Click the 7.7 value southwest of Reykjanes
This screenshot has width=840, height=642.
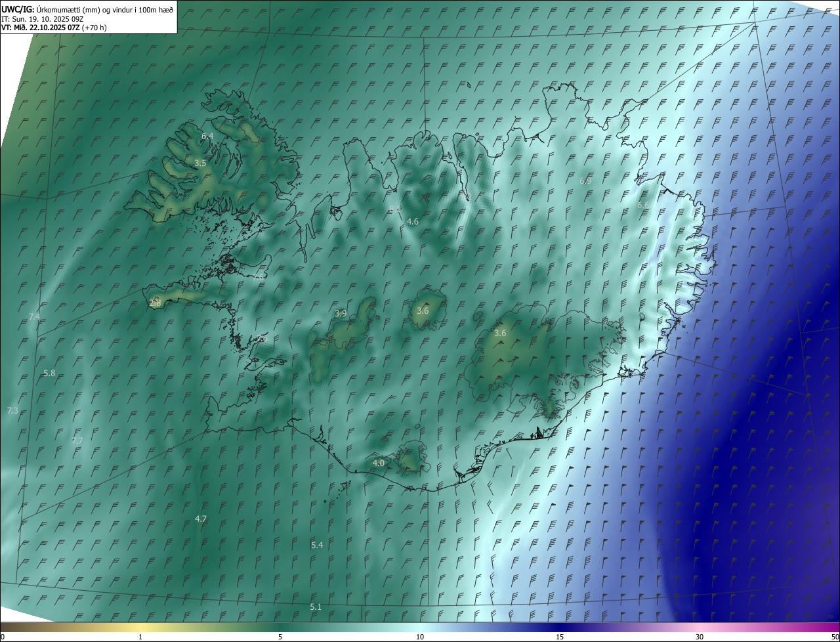coord(77,440)
